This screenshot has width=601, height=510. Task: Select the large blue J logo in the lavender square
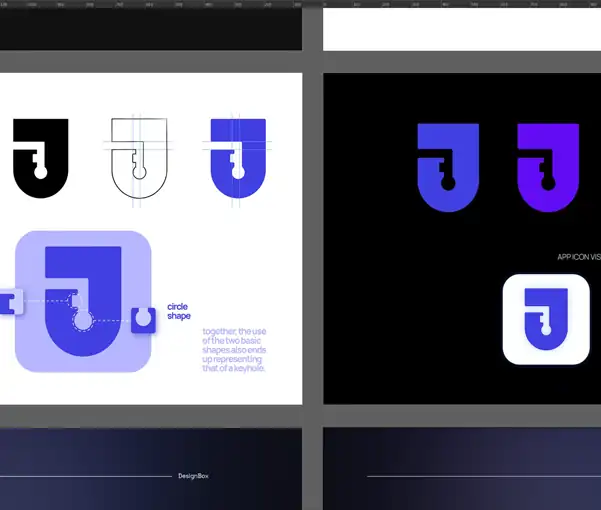[83, 301]
